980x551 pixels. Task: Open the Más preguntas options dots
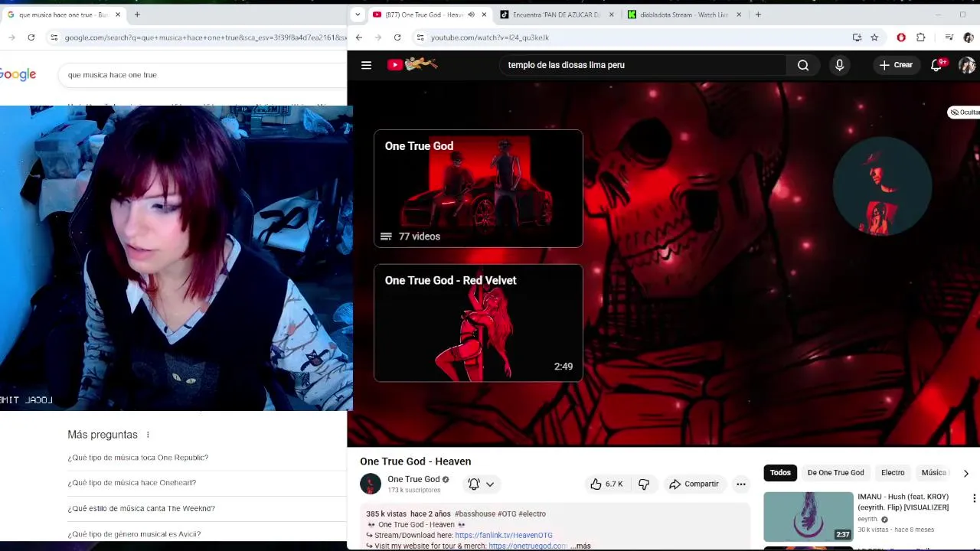[148, 435]
